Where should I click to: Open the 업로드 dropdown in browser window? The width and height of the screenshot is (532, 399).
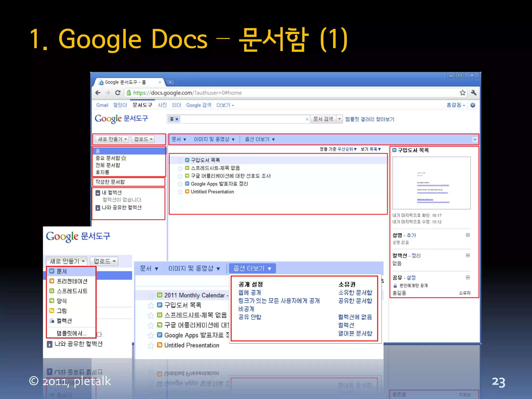143,139
